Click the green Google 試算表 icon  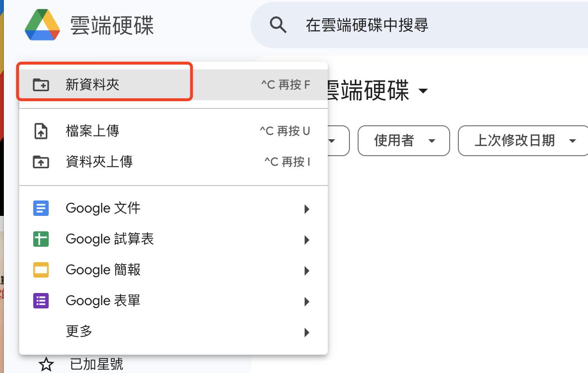point(40,239)
